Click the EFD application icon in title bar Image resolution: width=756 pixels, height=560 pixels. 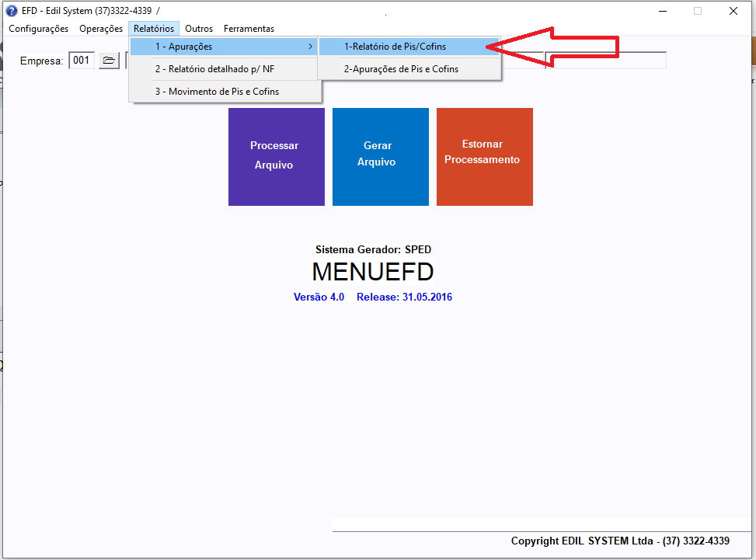tap(12, 11)
